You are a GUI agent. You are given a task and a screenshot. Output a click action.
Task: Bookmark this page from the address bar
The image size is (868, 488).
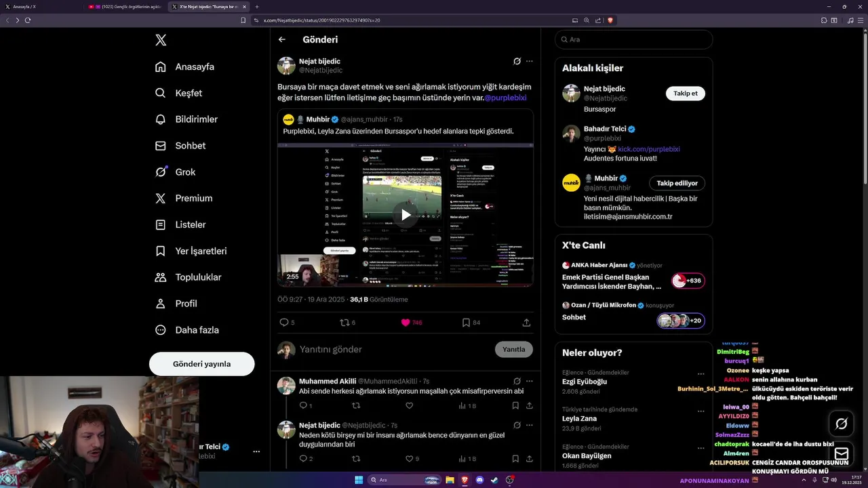point(243,20)
